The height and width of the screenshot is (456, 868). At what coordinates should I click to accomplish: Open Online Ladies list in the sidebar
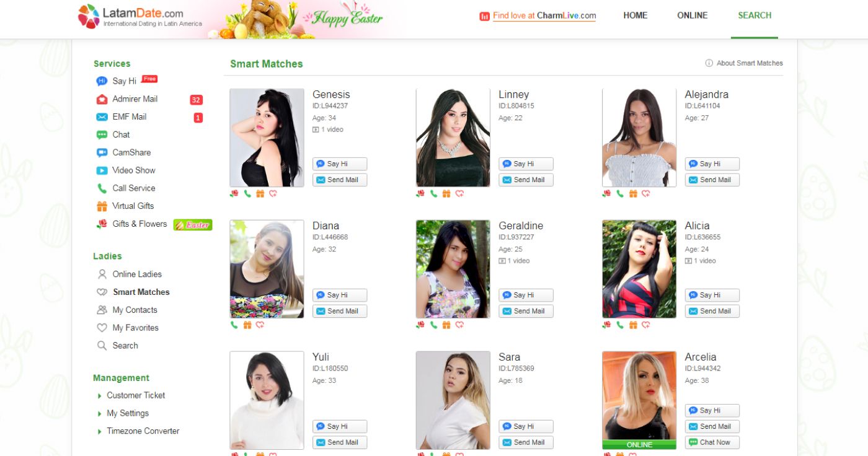click(137, 274)
